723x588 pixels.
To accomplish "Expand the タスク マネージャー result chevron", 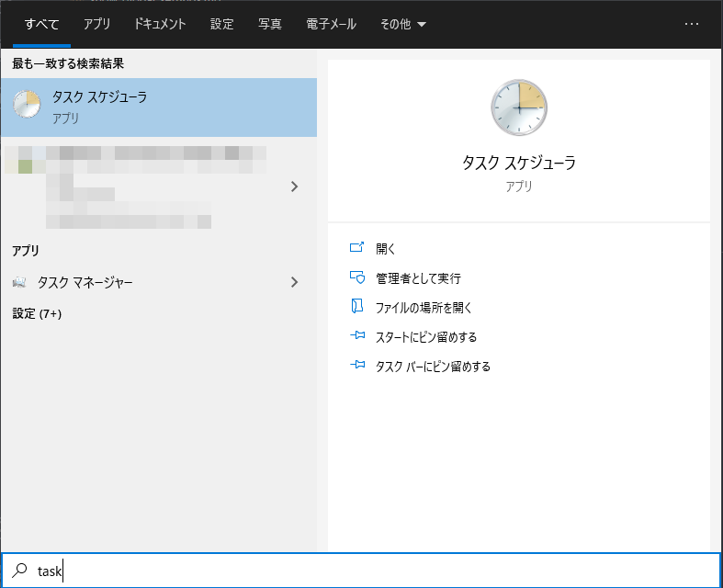I will click(294, 282).
